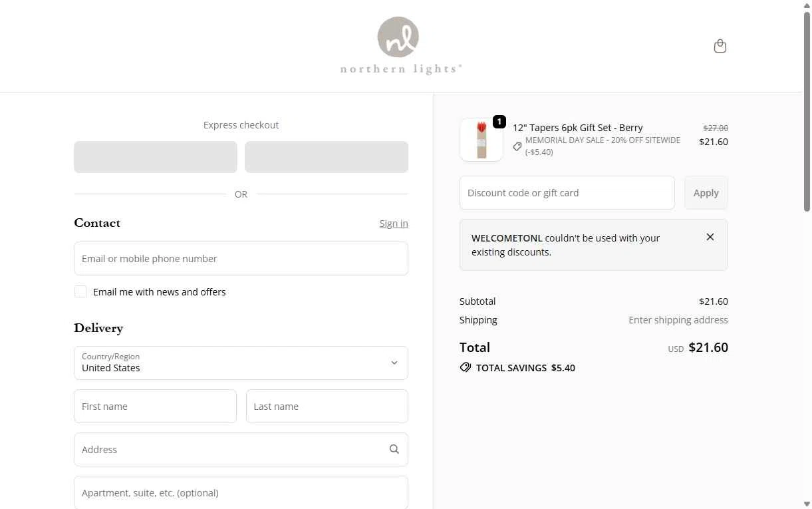This screenshot has height=509, width=812.
Task: Click the Northern Lights logo
Action: [401, 45]
